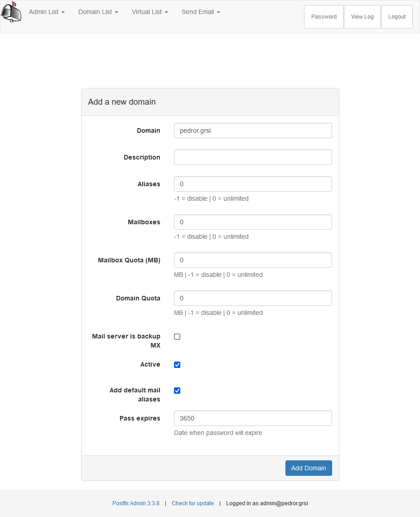Open the View Log page
The width and height of the screenshot is (420, 517).
coord(362,16)
